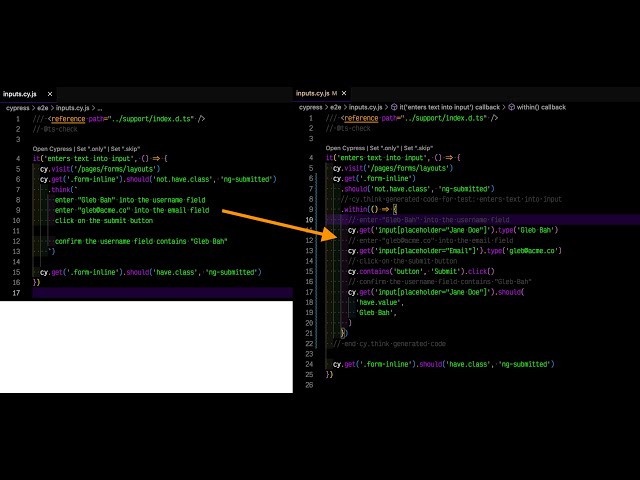Click the 'Gleb Bah', string on right line 19
The width and height of the screenshot is (640, 480).
376,313
